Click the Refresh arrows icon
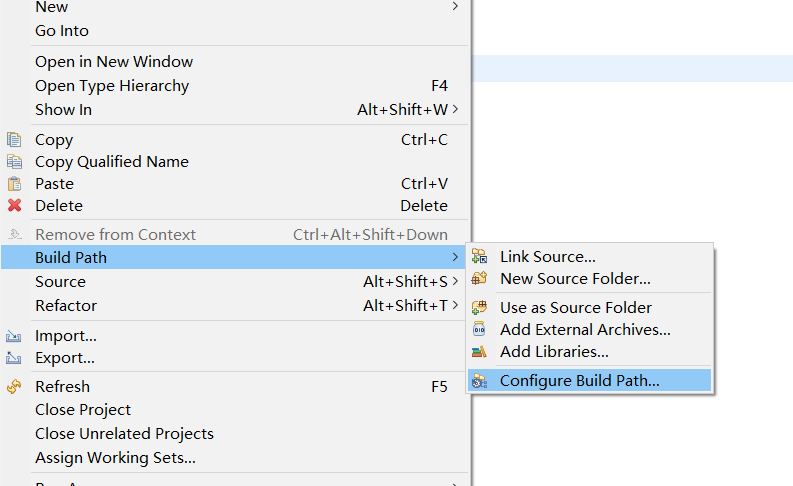The image size is (793, 486). point(14,387)
